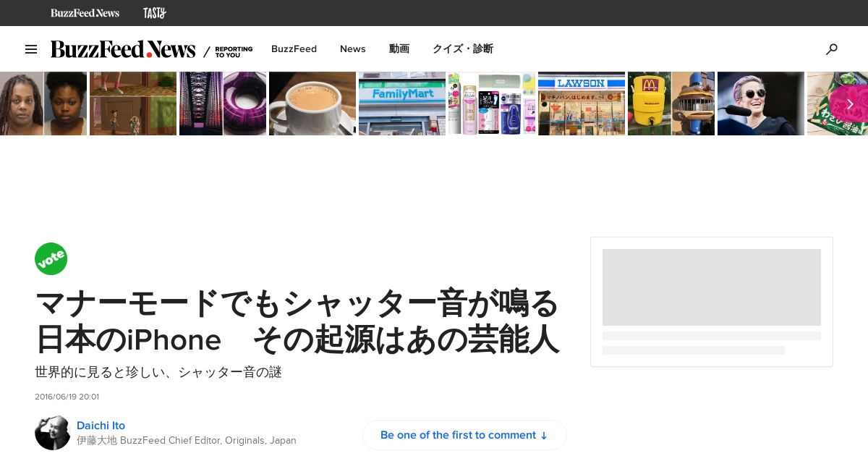Click Daichi Ito's round avatar photo
Image resolution: width=868 pixels, height=456 pixels.
52,433
